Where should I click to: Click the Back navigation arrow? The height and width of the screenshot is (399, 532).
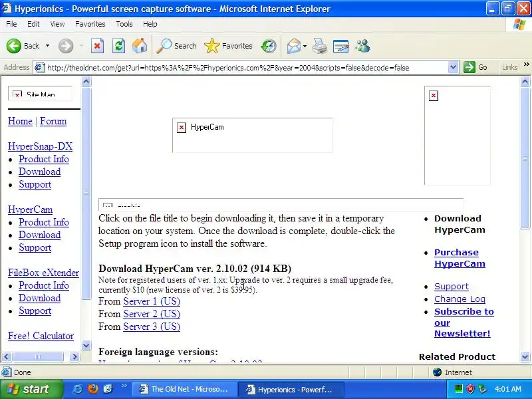[14, 46]
